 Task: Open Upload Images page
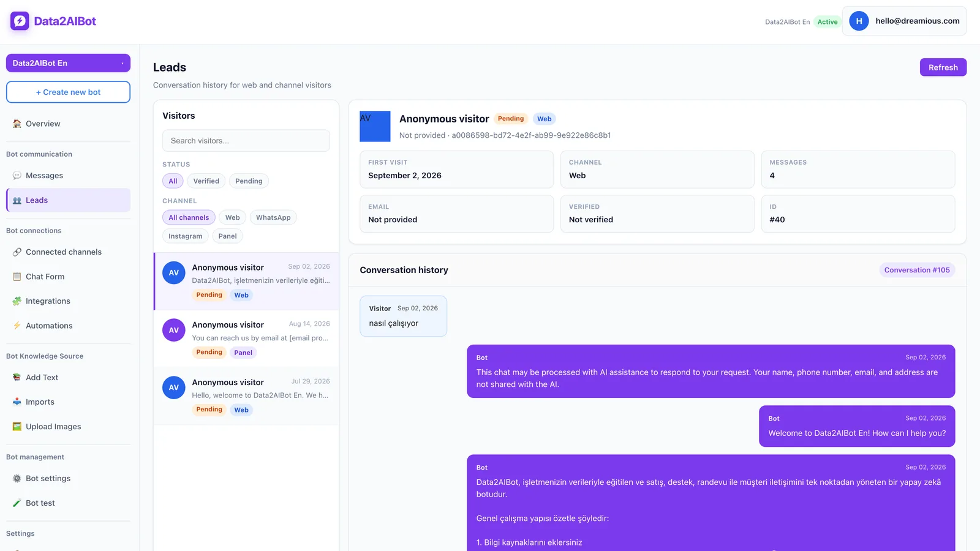pos(68,427)
